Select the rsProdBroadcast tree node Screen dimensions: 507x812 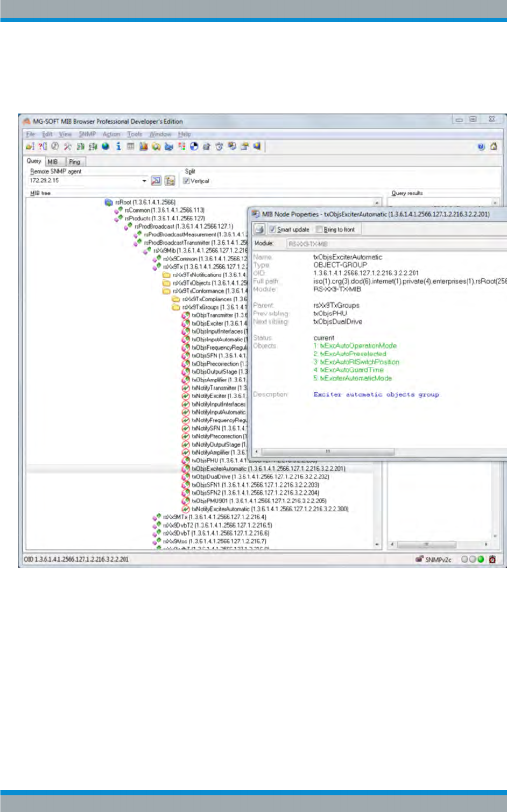pyautogui.click(x=184, y=227)
